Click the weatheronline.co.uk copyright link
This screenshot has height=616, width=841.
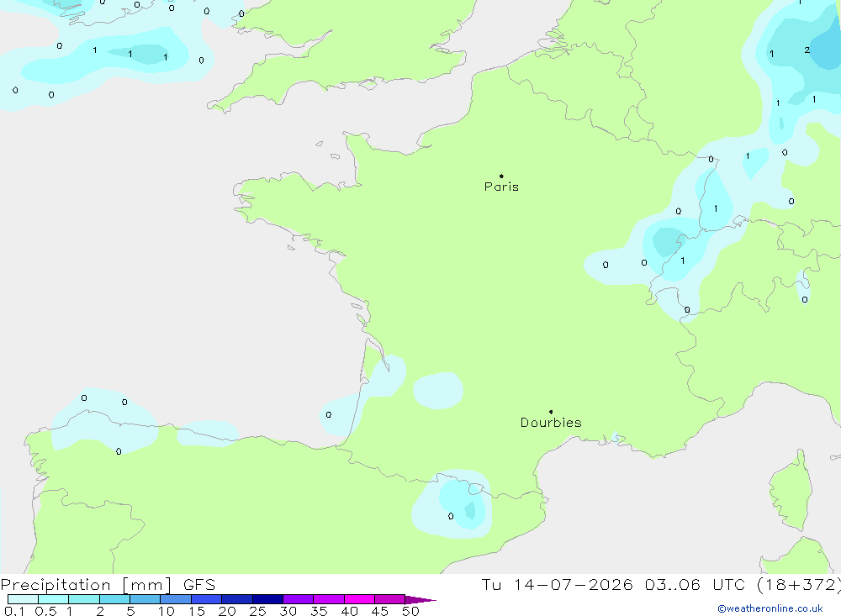pyautogui.click(x=770, y=608)
